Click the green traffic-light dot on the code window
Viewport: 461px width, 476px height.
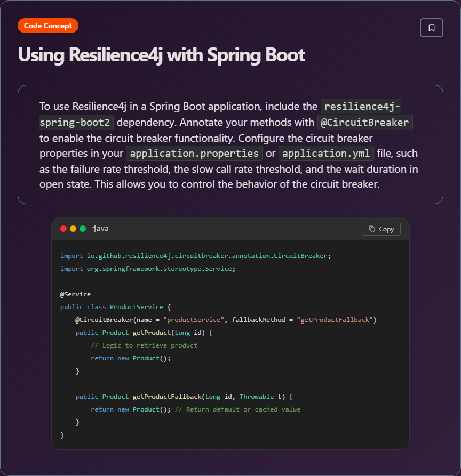82,228
